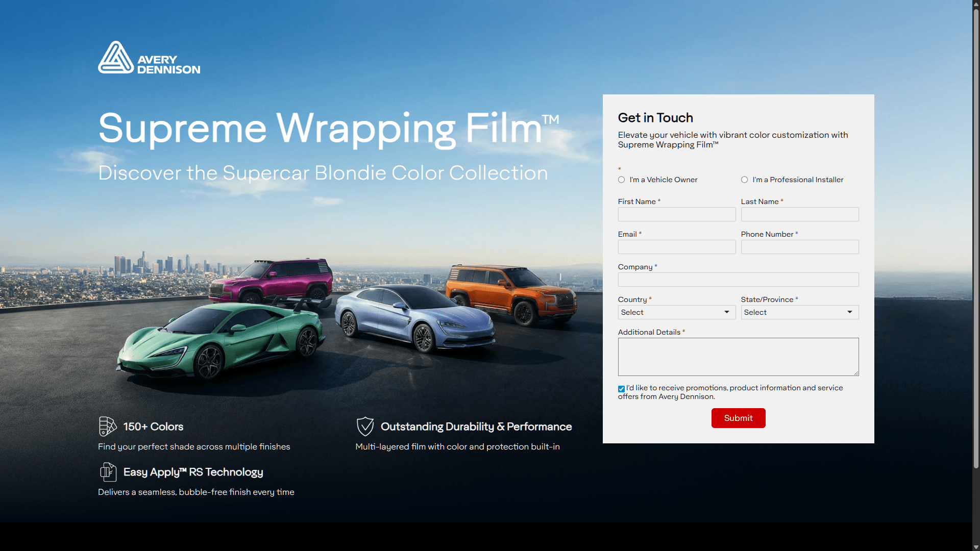
Task: Click the Phone Number input field
Action: coord(800,247)
